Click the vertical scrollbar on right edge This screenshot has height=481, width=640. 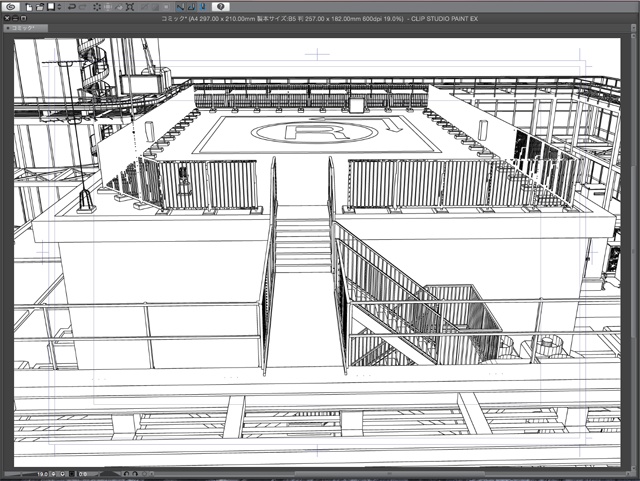pos(633,253)
